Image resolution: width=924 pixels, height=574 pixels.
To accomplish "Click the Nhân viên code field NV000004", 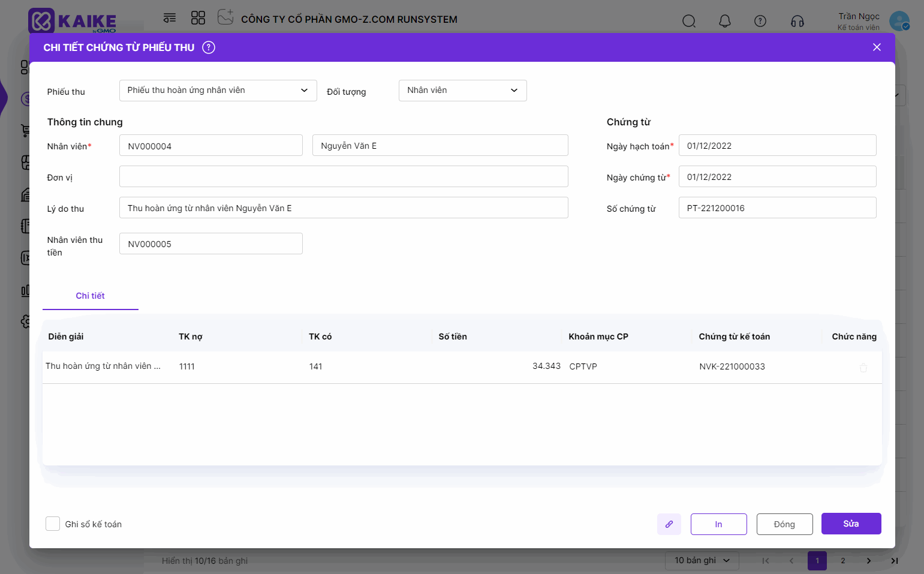I will pyautogui.click(x=211, y=145).
